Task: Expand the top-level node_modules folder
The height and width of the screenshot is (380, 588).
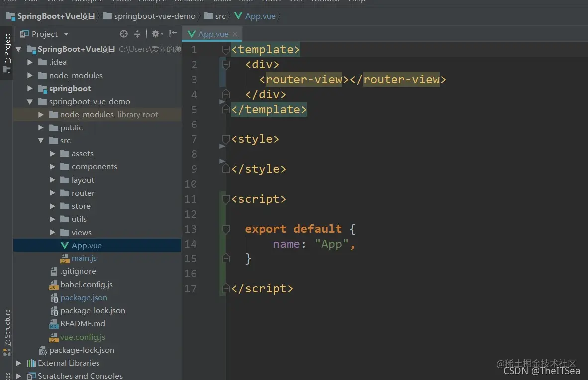Action: click(x=30, y=75)
